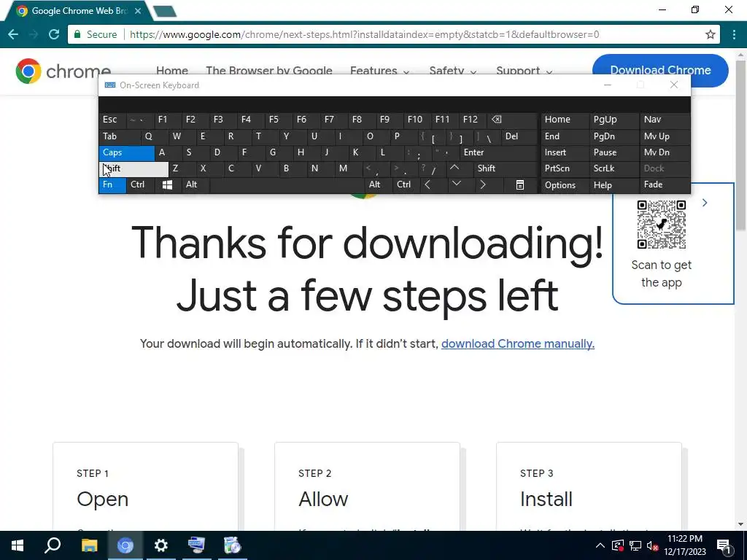Click the Tab key on On-Screen Keyboard
This screenshot has height=560, width=747.
click(120, 136)
